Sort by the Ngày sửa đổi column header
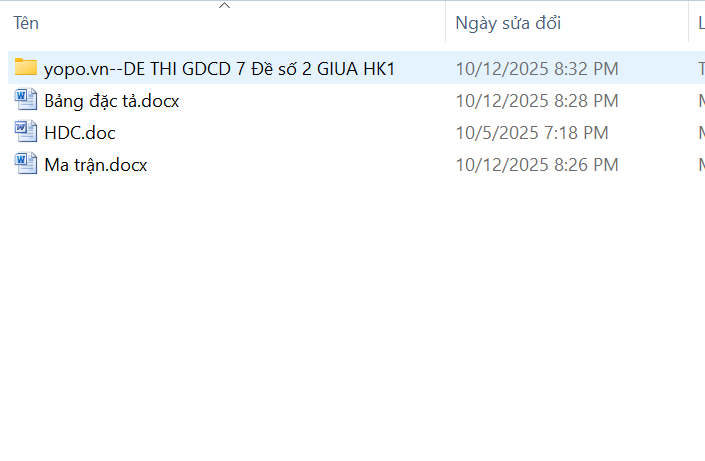The width and height of the screenshot is (705, 461). [x=508, y=23]
